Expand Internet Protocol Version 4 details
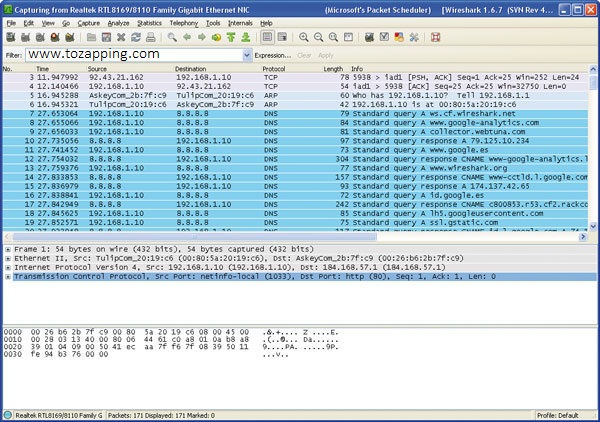This screenshot has height=422, width=600. click(8, 268)
